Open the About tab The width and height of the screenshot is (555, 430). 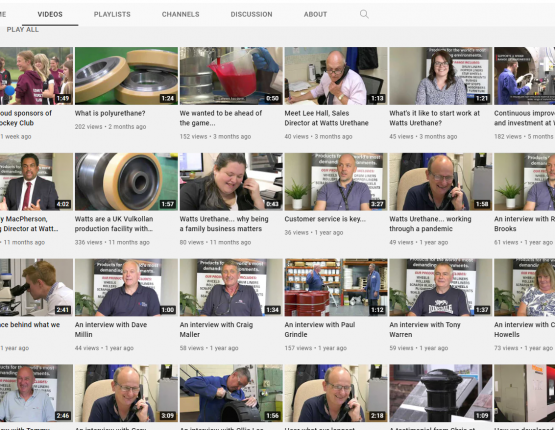(315, 15)
